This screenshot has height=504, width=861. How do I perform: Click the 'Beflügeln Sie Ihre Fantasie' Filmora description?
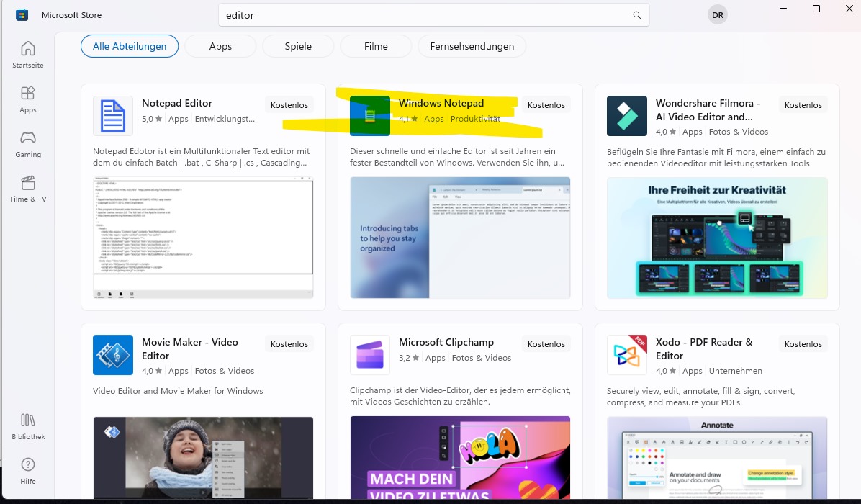point(716,158)
